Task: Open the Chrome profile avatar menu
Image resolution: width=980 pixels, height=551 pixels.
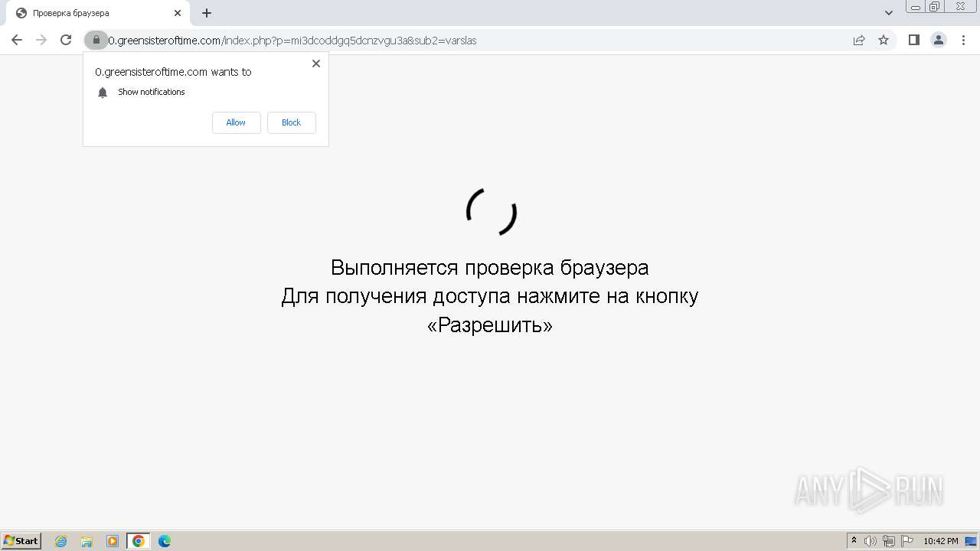Action: coord(939,40)
